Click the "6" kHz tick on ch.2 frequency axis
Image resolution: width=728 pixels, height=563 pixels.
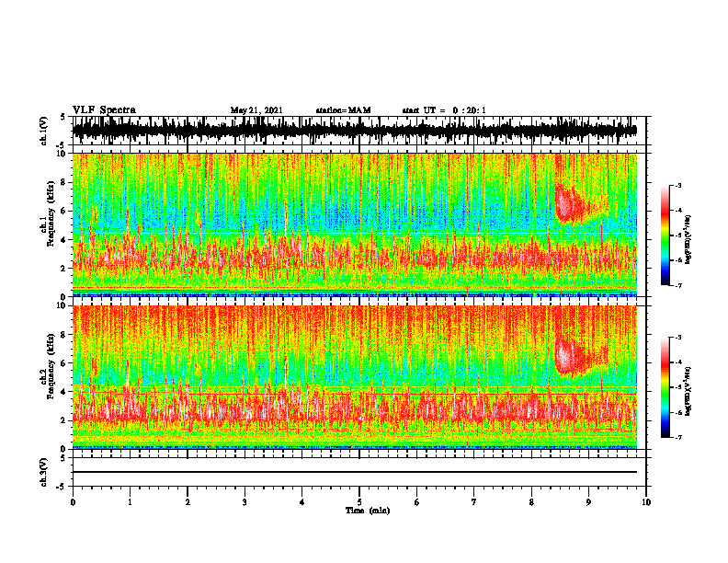63,363
